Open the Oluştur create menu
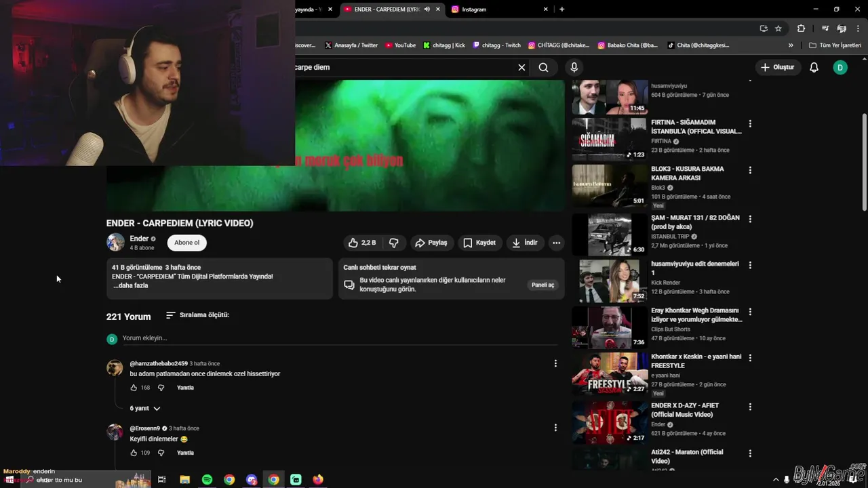 (777, 67)
